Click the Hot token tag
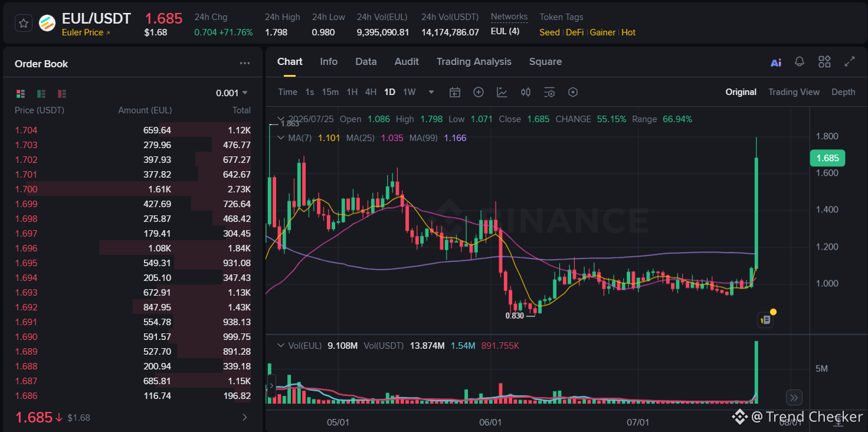This screenshot has height=432, width=868. click(628, 32)
